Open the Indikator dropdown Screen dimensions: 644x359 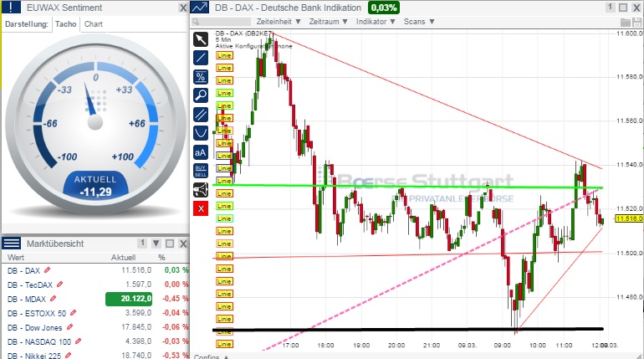tap(376, 22)
